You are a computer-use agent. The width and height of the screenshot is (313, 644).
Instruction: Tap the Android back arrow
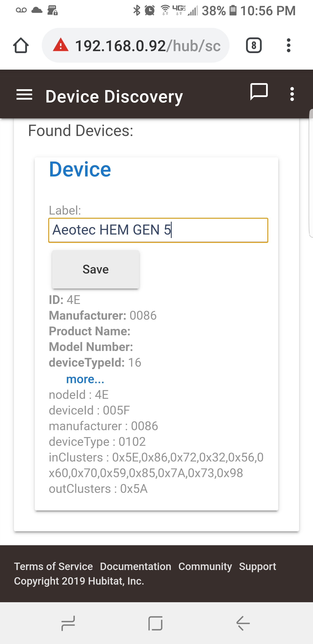pyautogui.click(x=243, y=623)
